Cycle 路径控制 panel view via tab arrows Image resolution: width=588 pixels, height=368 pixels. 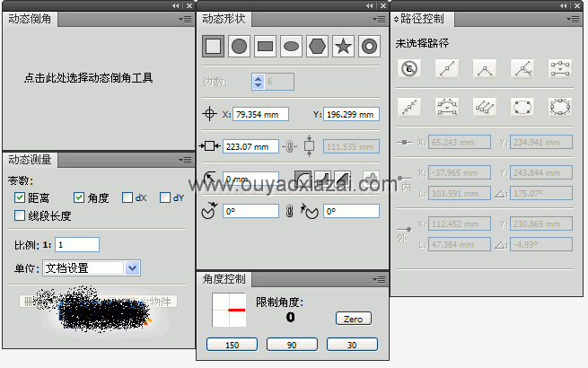click(396, 19)
